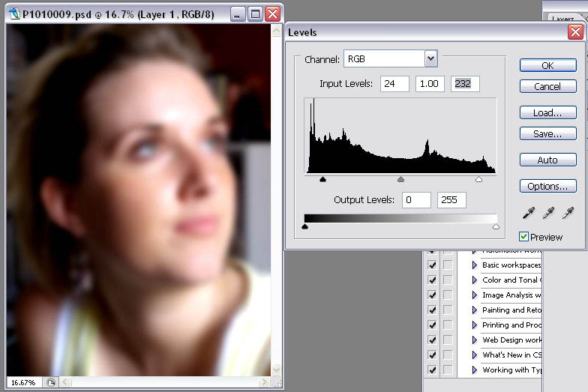
Task: Expand the Image Analysis action set
Action: [474, 295]
